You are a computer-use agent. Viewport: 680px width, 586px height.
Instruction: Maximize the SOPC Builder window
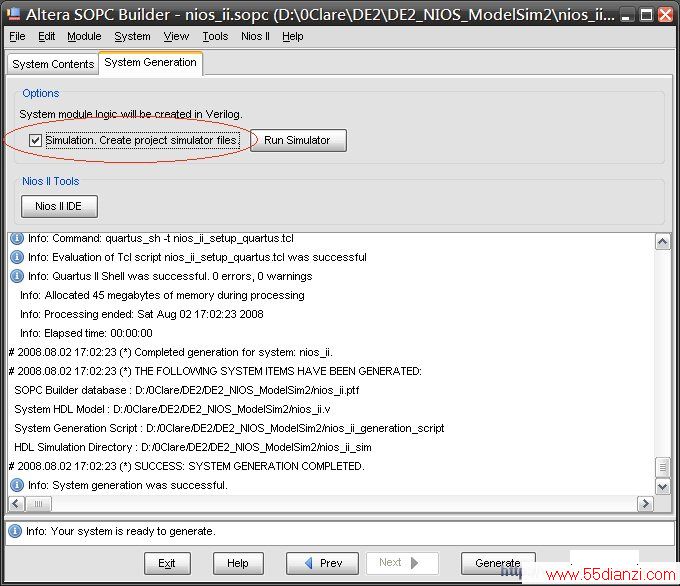646,15
